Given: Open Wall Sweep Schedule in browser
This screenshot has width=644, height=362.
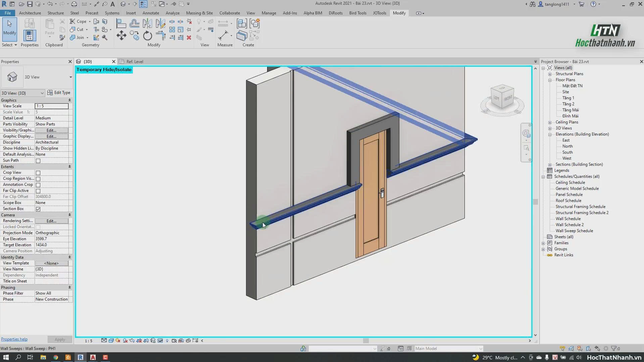Looking at the screenshot, I should [x=574, y=231].
